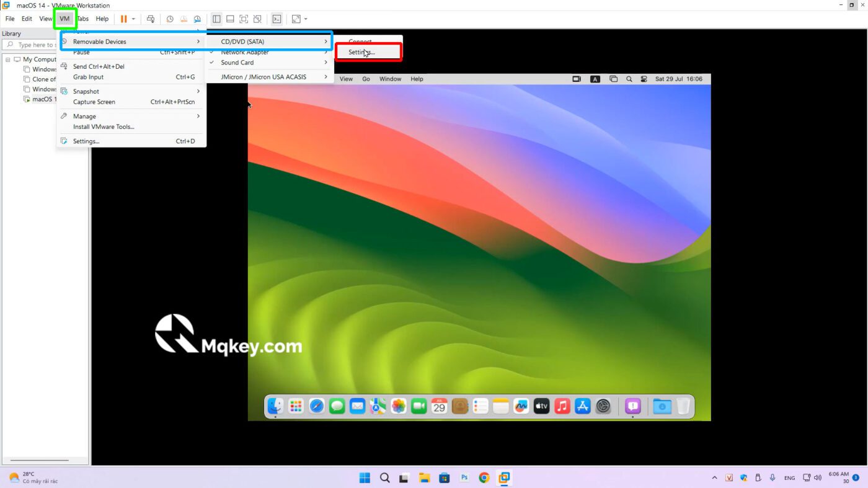
Task: Open Settings at the bottom of the VM menu
Action: click(x=131, y=141)
